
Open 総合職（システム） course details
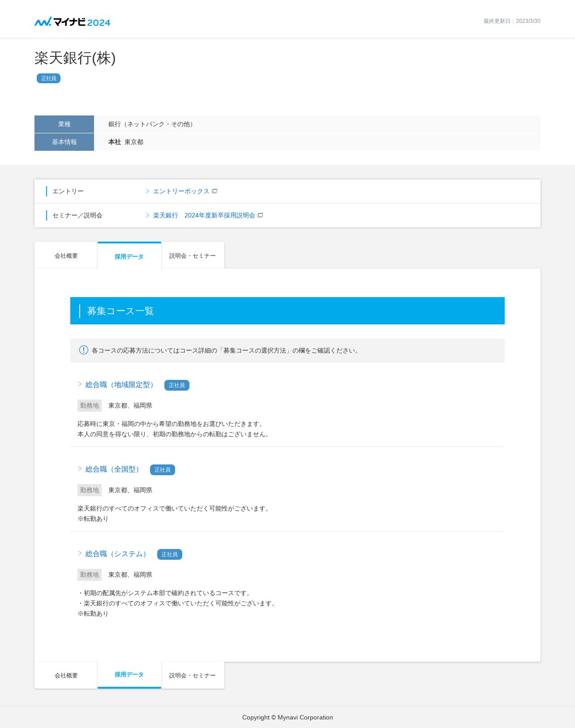coord(117,554)
